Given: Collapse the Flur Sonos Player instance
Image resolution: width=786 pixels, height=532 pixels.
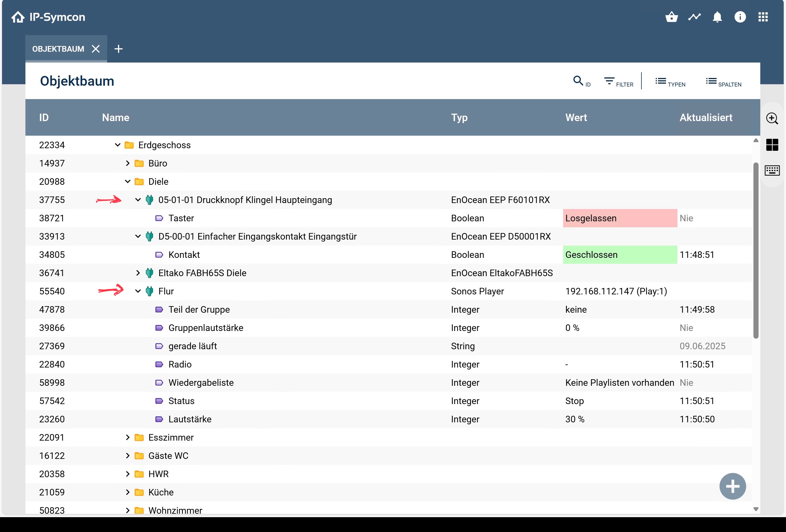Looking at the screenshot, I should pos(138,291).
